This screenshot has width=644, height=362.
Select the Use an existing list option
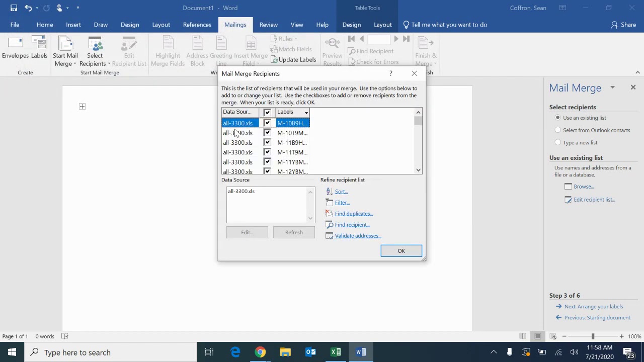pos(557,118)
